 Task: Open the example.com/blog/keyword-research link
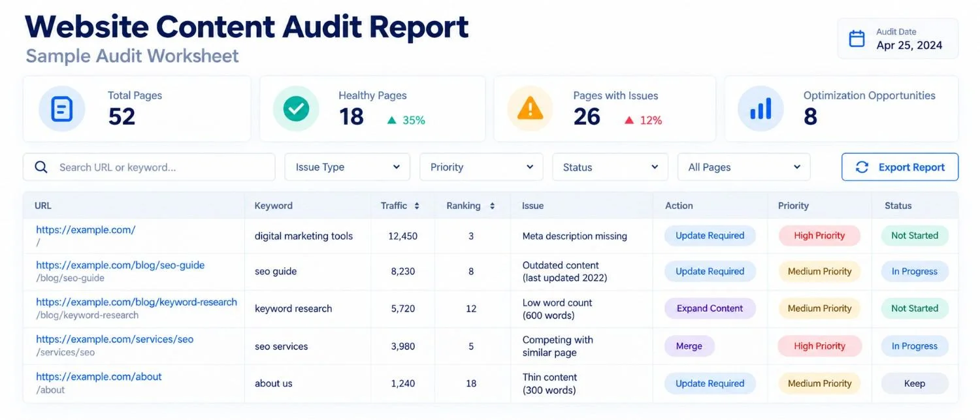click(137, 302)
